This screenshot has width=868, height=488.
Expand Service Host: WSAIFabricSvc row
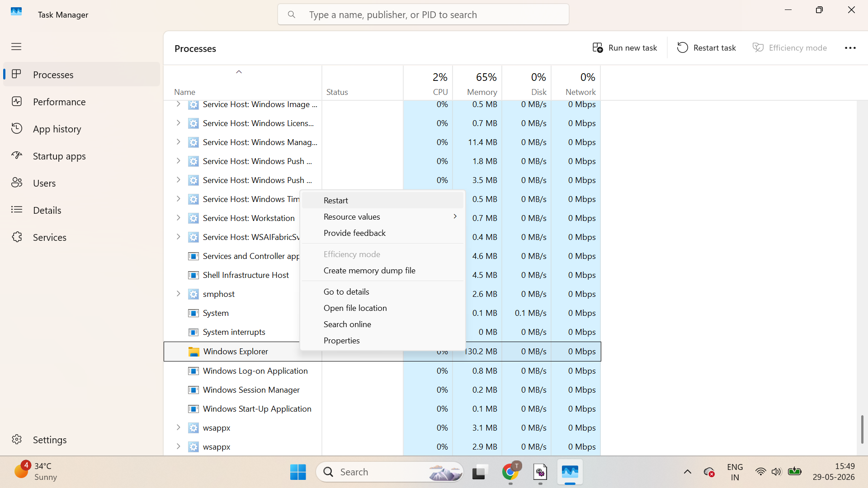178,237
